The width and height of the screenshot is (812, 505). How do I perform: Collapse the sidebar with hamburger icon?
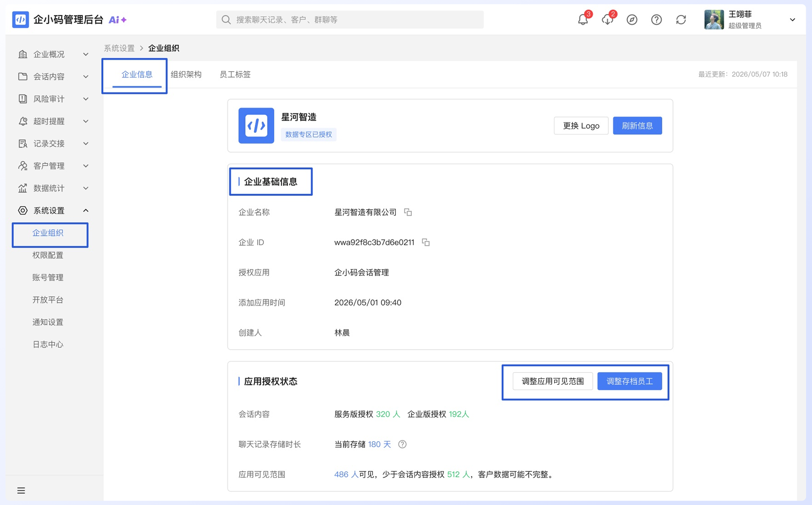pyautogui.click(x=21, y=490)
